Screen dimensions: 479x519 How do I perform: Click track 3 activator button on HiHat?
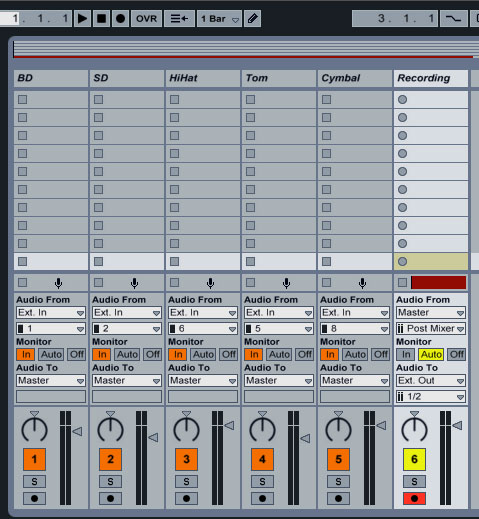pos(186,459)
